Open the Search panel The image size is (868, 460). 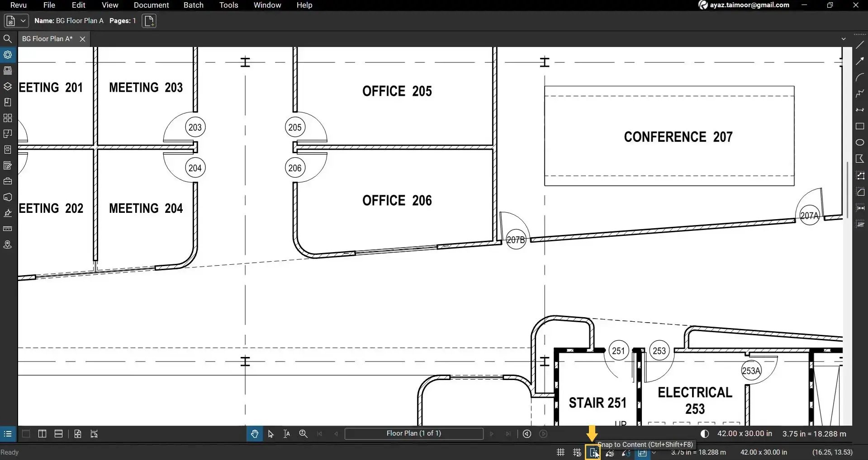pos(8,39)
